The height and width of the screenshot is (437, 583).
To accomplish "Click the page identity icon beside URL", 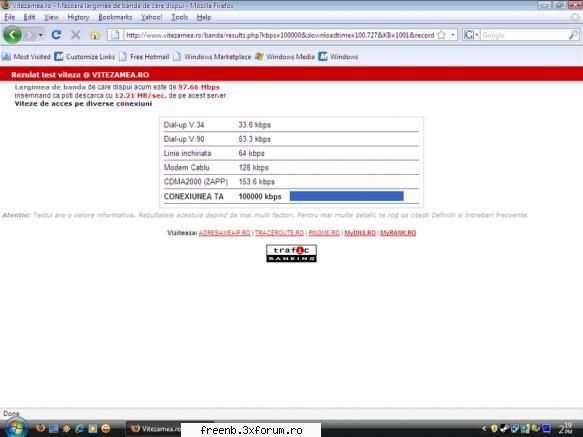I will click(x=115, y=35).
